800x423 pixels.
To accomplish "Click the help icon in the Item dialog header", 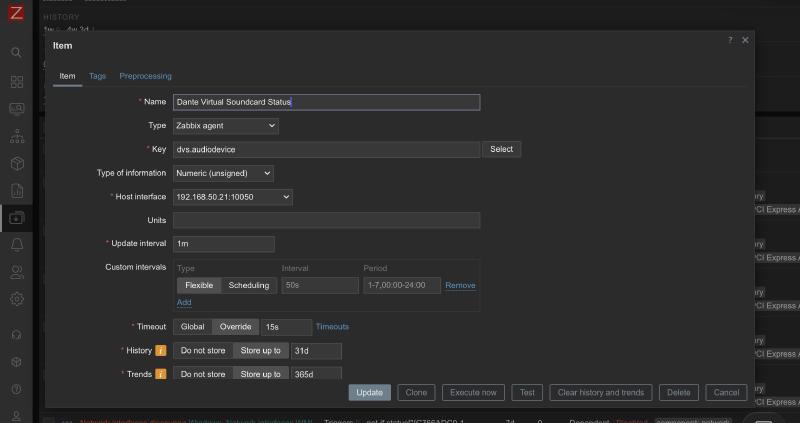I will (730, 40).
